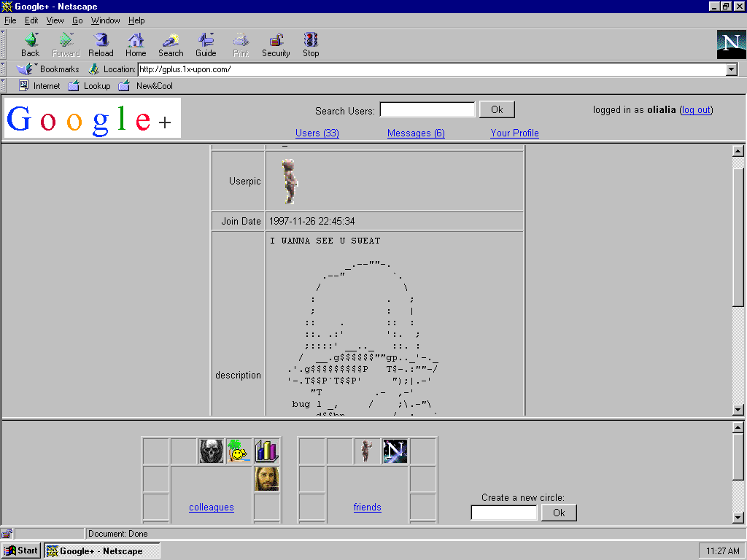747x560 pixels.
Task: Open the Bookmarks quick menu
Action: tap(50, 69)
